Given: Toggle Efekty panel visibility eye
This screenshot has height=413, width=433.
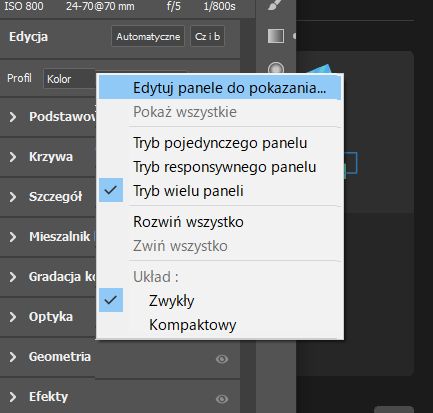Looking at the screenshot, I should pyautogui.click(x=222, y=399).
